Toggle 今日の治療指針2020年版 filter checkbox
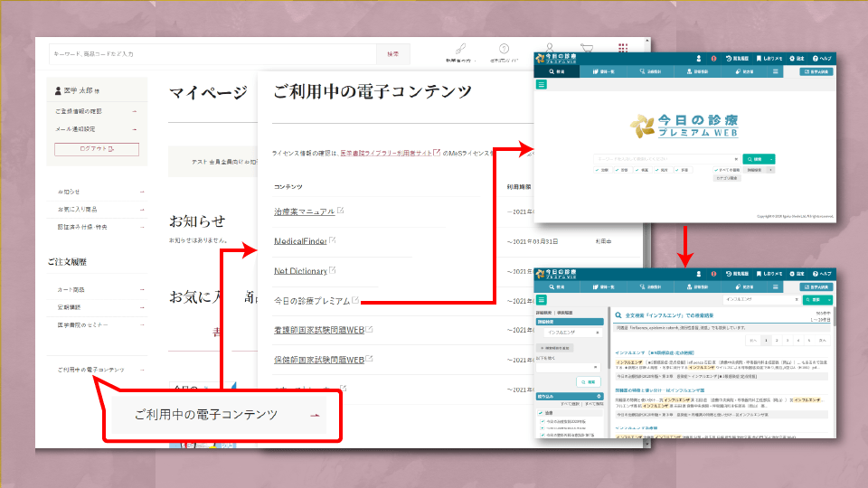 point(542,422)
